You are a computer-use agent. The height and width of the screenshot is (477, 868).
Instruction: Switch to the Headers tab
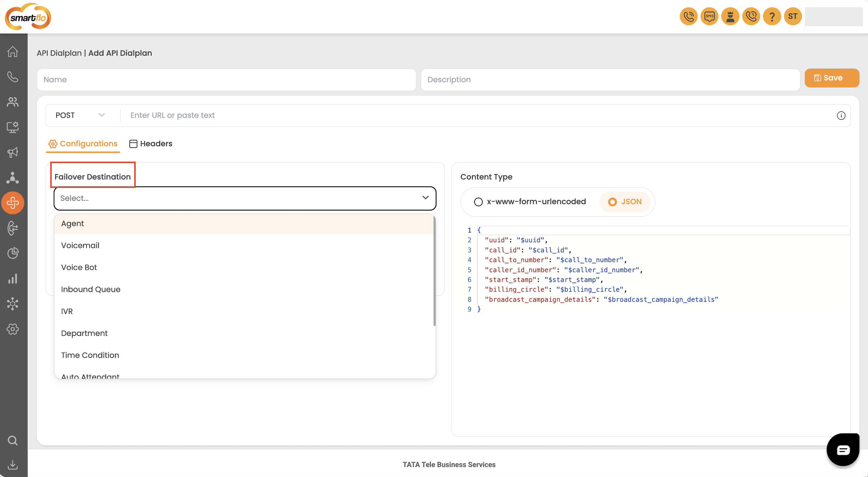coord(151,144)
